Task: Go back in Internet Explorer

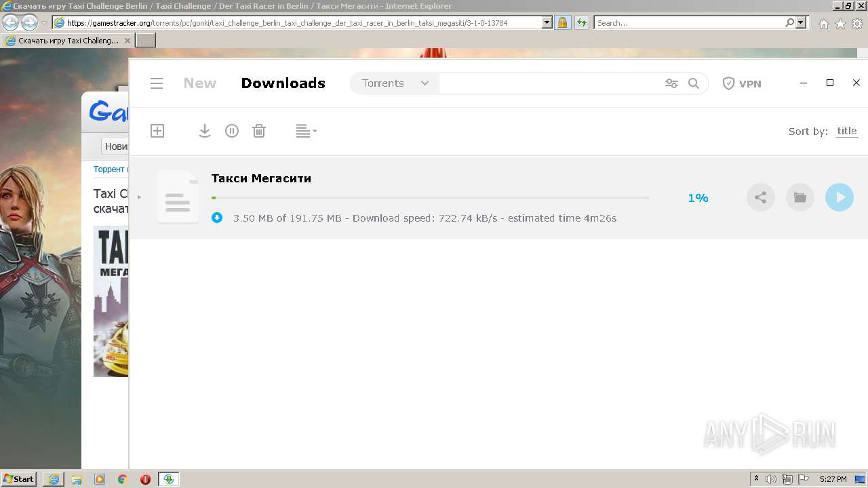Action: point(10,22)
